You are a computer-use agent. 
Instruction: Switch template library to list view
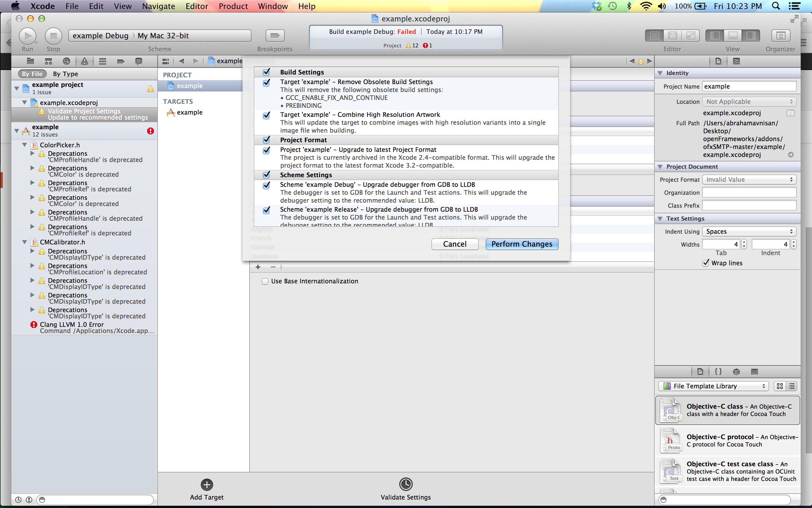coord(791,386)
